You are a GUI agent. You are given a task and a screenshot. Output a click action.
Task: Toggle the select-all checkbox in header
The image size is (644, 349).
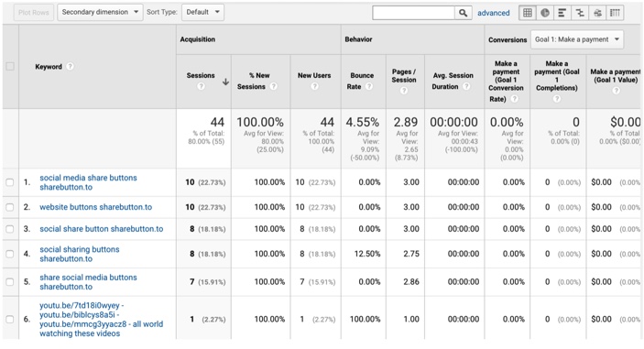pyautogui.click(x=10, y=67)
